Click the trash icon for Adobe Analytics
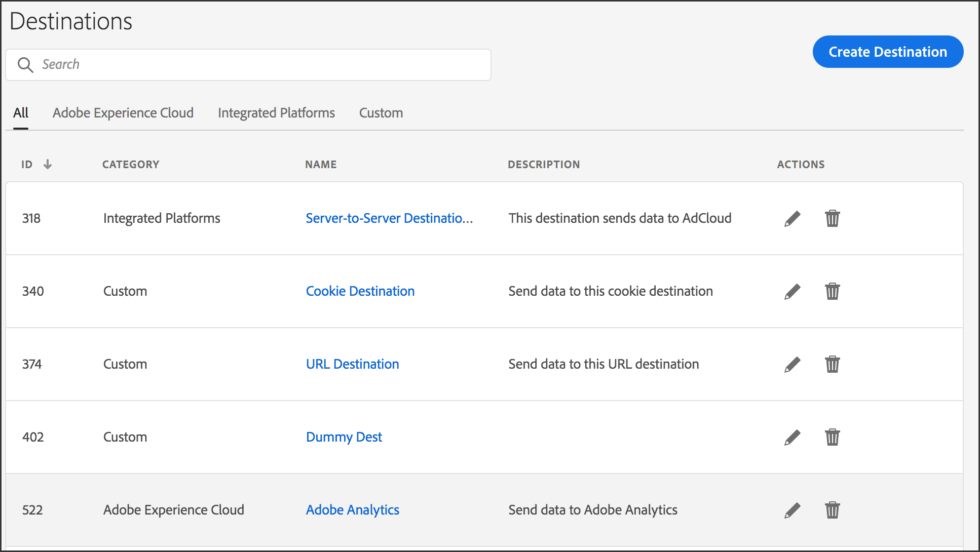This screenshot has height=552, width=980. (833, 509)
